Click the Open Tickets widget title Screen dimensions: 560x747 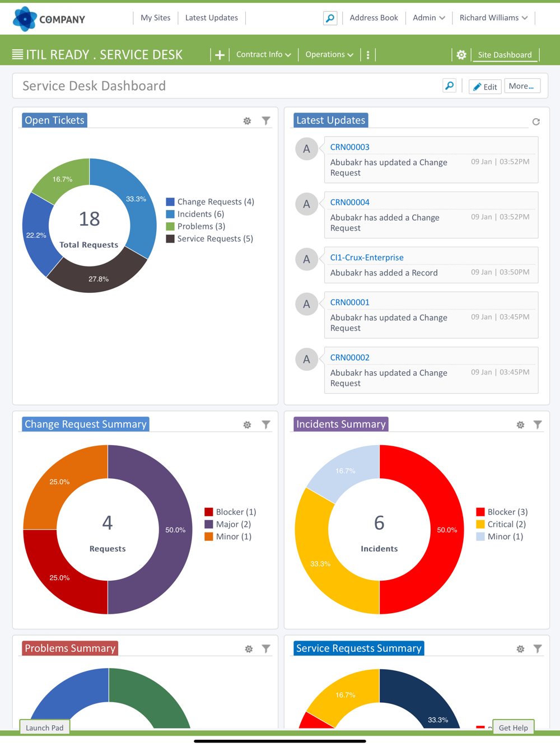point(54,120)
